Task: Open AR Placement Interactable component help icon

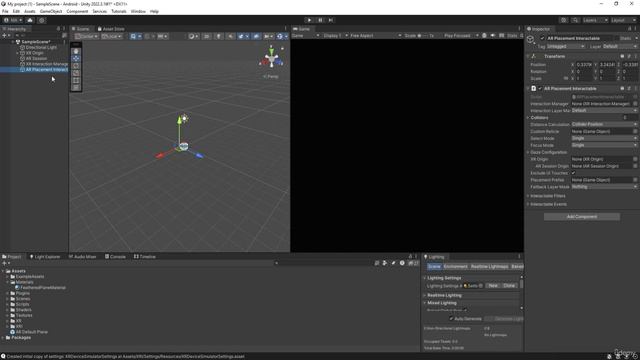Action: tap(622, 89)
